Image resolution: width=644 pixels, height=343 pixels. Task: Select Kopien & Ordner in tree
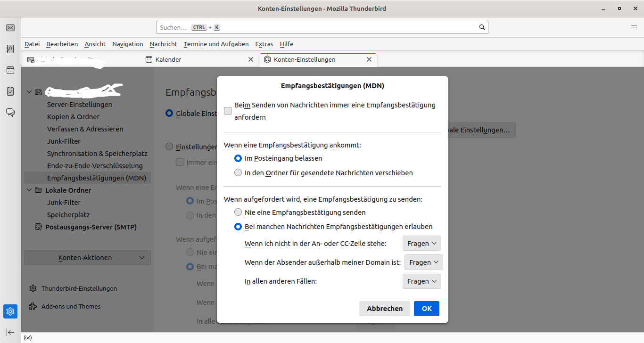pos(74,117)
